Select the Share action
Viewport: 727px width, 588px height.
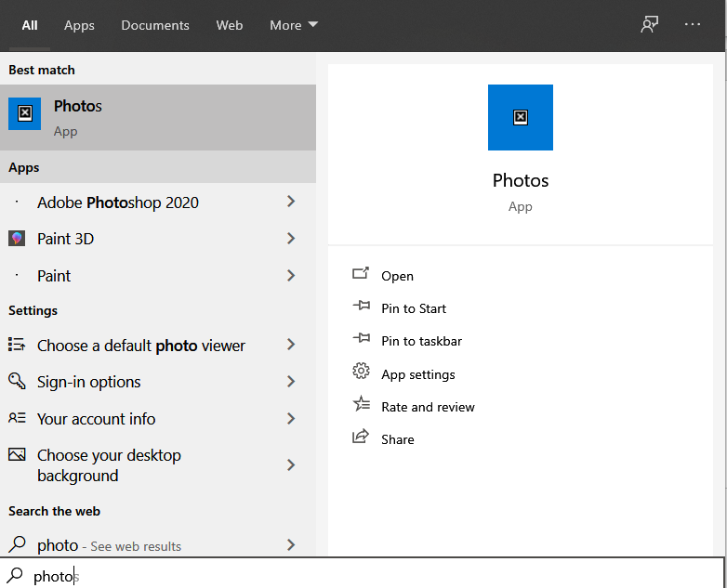pyautogui.click(x=398, y=439)
